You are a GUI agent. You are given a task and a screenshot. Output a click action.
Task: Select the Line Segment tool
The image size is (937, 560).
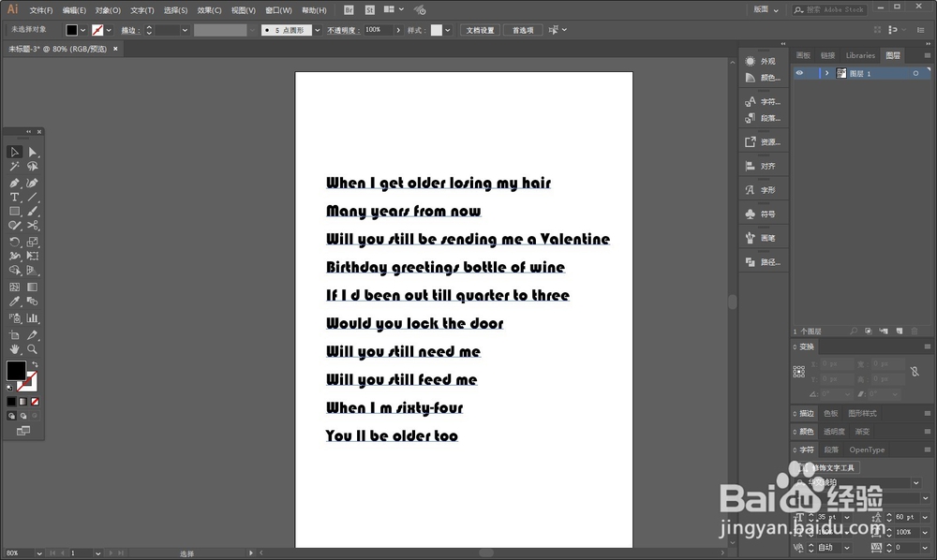point(32,197)
